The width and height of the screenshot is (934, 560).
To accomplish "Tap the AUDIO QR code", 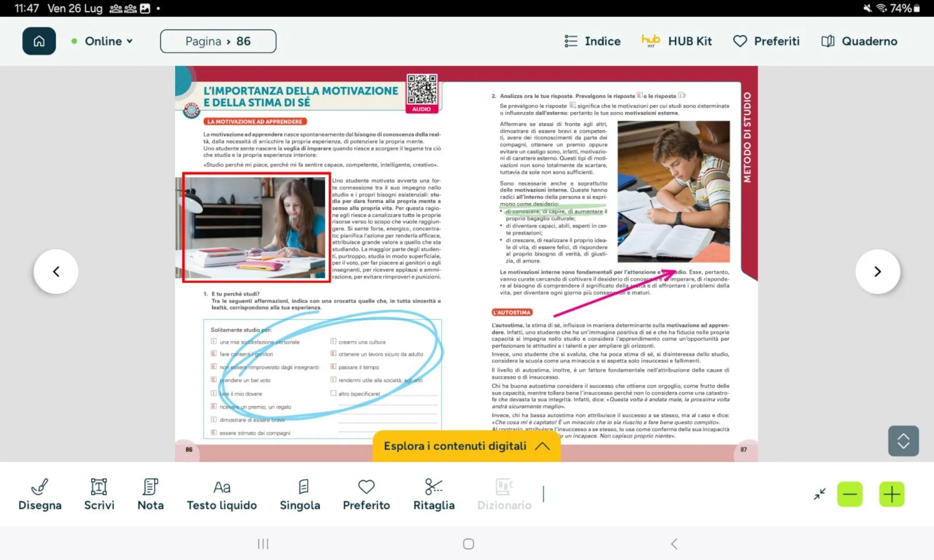I will tap(422, 93).
